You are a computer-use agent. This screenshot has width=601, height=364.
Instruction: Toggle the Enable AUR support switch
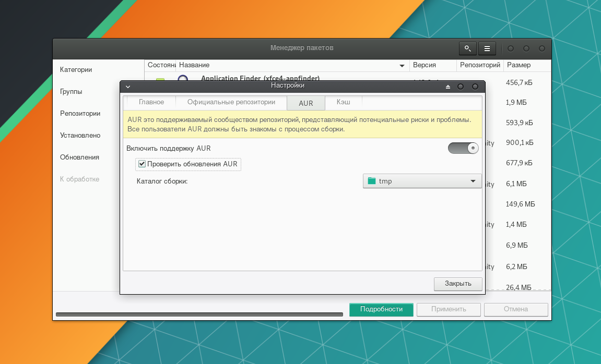(x=463, y=148)
